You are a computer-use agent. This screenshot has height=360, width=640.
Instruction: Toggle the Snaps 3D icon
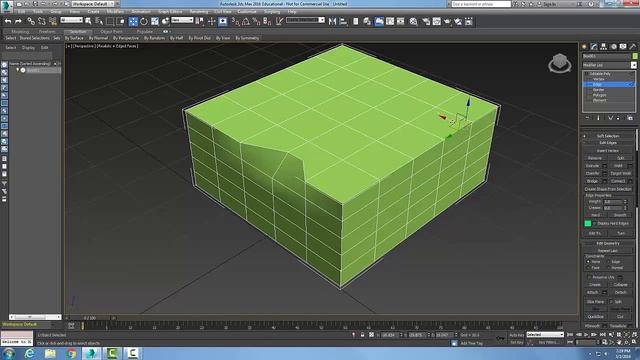235,21
